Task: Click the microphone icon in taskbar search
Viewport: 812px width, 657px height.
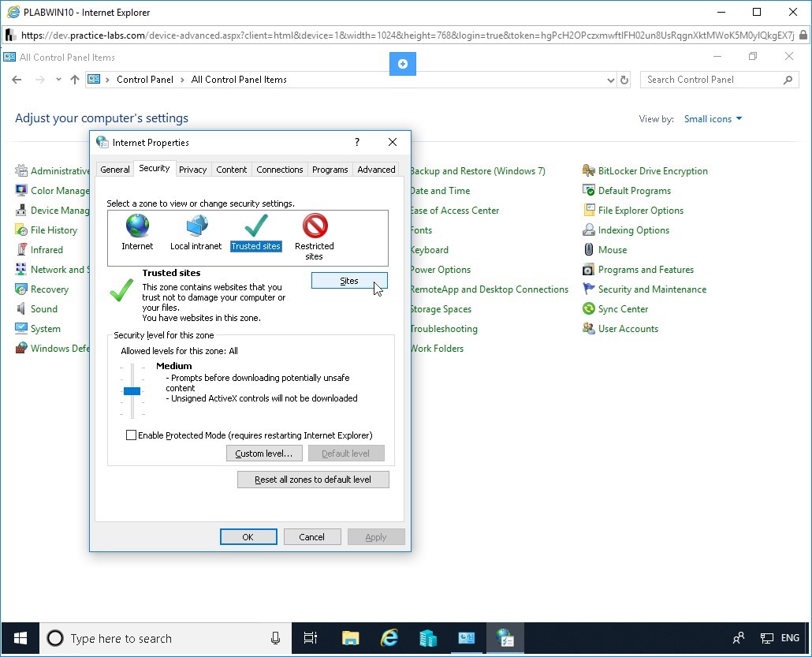Action: (275, 638)
